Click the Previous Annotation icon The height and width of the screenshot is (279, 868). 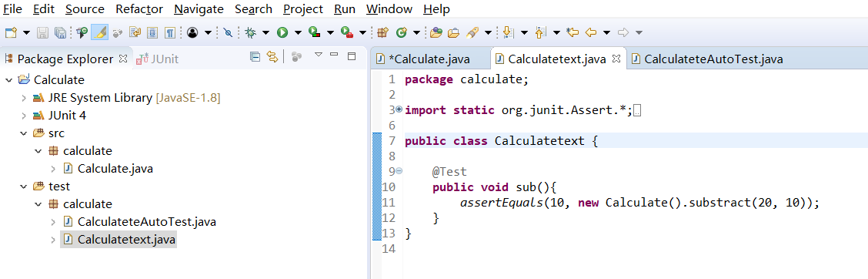[x=540, y=32]
